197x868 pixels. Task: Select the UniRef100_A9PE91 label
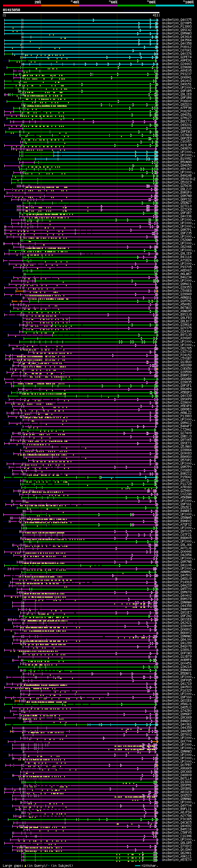click(177, 60)
